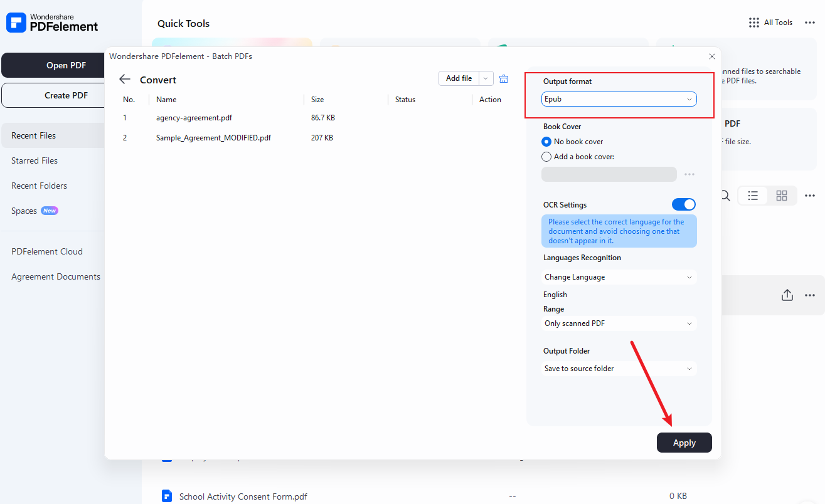Image resolution: width=825 pixels, height=504 pixels.
Task: Click the 86.7 KB size cell
Action: coord(323,118)
